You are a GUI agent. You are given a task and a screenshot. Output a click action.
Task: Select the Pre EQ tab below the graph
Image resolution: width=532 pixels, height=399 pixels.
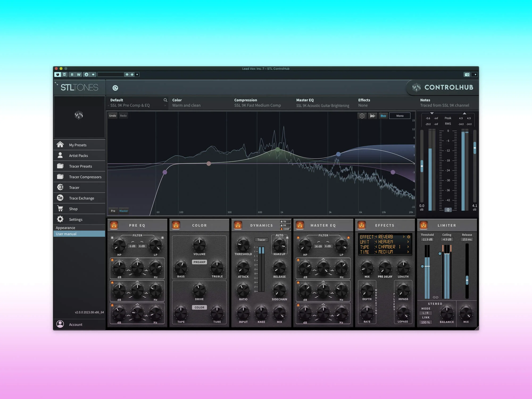[113, 211]
